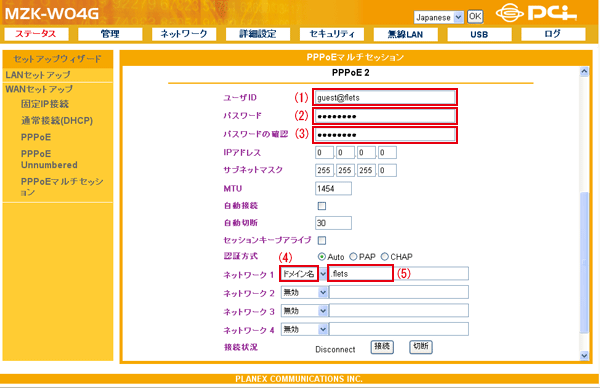
Task: Enable the 自動接続 checkbox
Action: point(322,206)
